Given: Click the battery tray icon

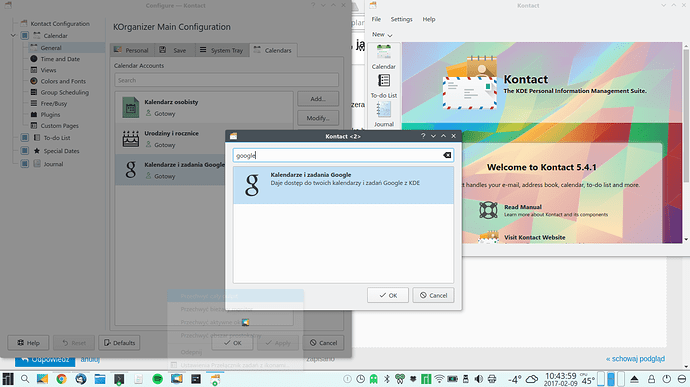Looking at the screenshot, I should [452, 379].
